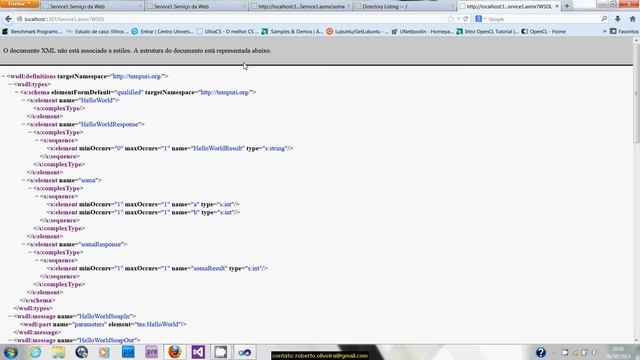Switch to Firefox on the taskbar
Image resolution: width=640 pixels, height=360 pixels.
[175, 352]
